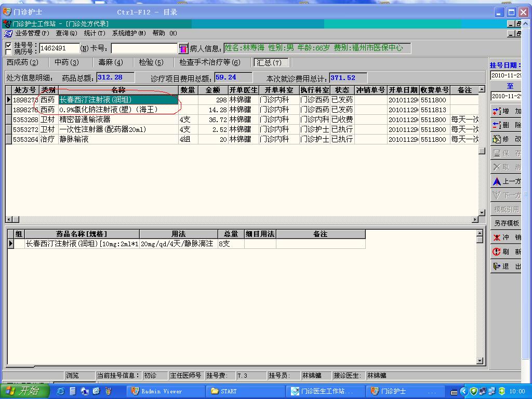The height and width of the screenshot is (399, 532).
Task: Click the 删除 delete prescription button
Action: point(506,125)
